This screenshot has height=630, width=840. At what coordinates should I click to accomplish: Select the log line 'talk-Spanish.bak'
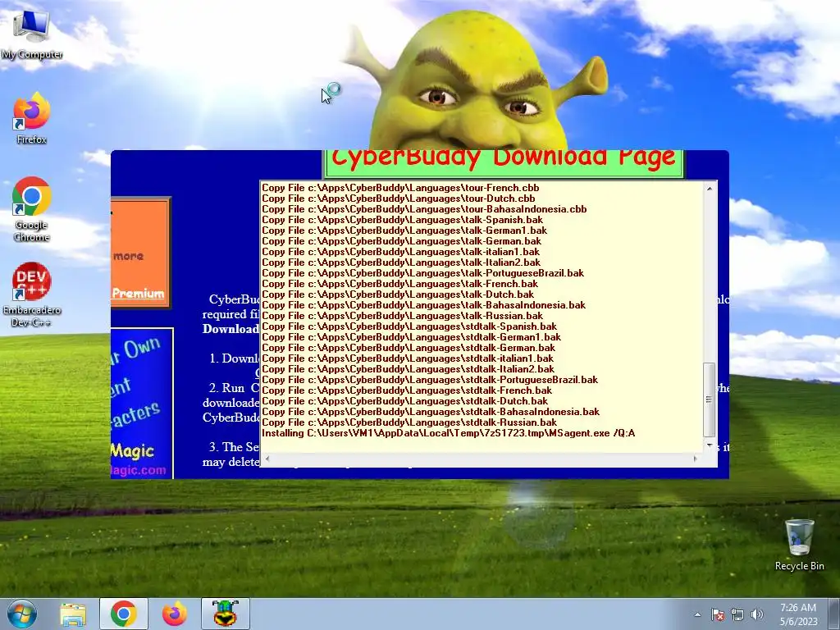[402, 220]
